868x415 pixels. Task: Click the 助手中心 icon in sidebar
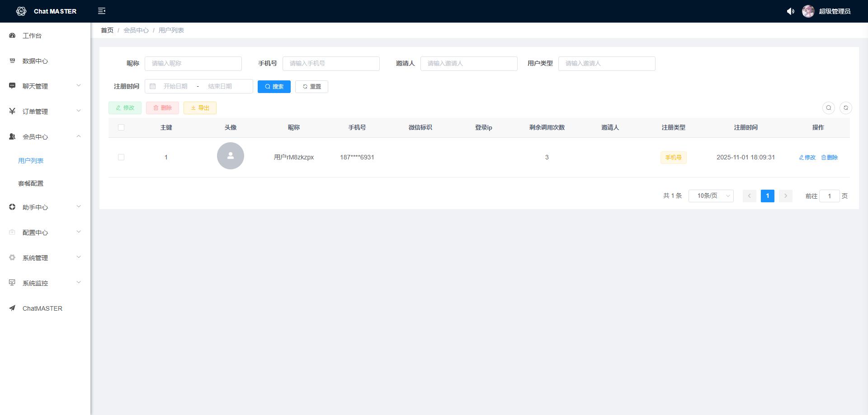click(12, 207)
